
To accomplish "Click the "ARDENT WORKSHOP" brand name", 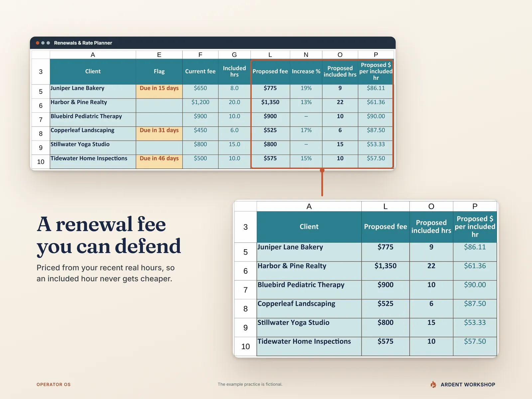I will [x=468, y=384].
